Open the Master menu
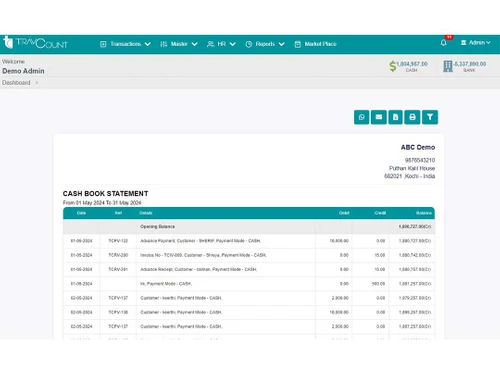500x375 pixels. tap(179, 44)
